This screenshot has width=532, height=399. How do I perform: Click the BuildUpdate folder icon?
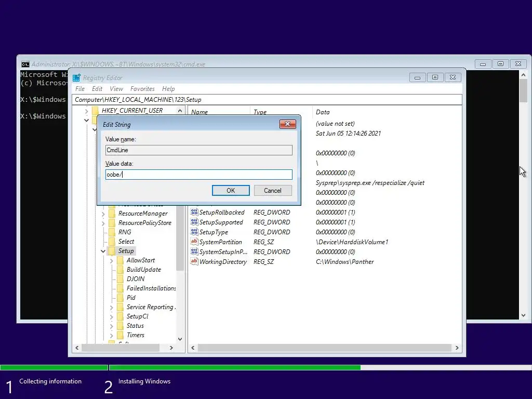pyautogui.click(x=120, y=270)
